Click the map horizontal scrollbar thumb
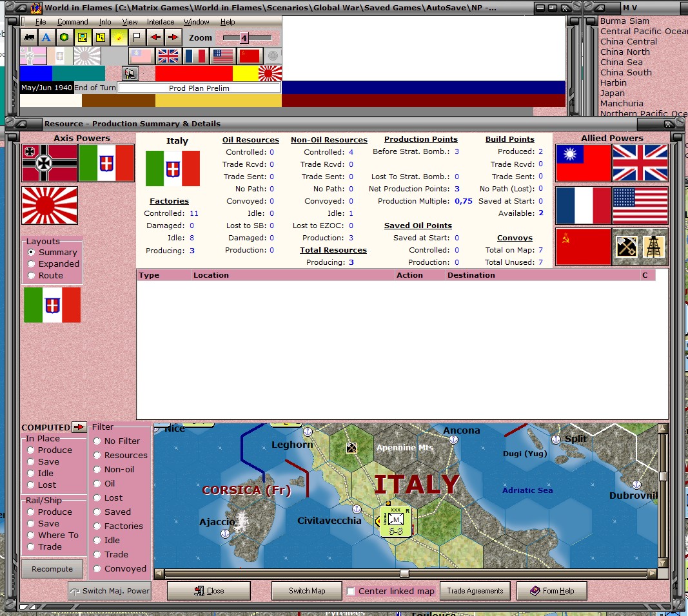This screenshot has height=616, width=688. (x=404, y=573)
